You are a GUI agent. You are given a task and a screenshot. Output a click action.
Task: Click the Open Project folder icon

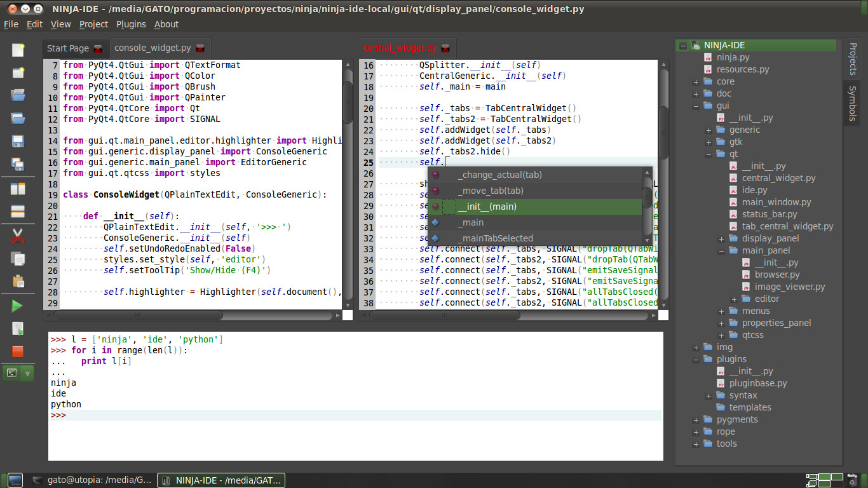click(18, 118)
